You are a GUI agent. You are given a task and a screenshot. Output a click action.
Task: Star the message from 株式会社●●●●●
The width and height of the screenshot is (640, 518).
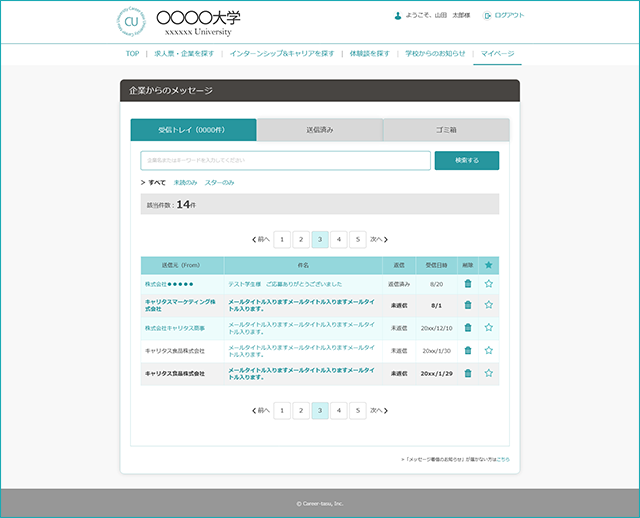click(x=489, y=284)
